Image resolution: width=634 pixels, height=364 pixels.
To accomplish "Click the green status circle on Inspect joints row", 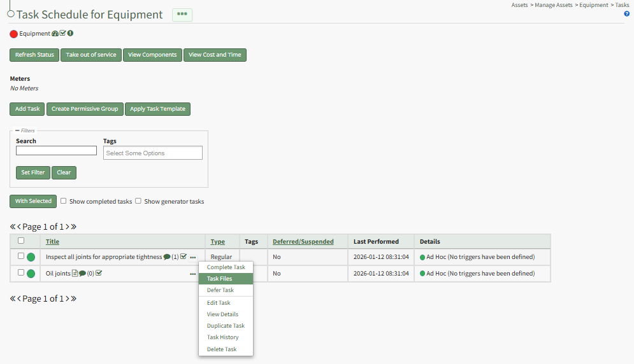I will [x=31, y=258].
